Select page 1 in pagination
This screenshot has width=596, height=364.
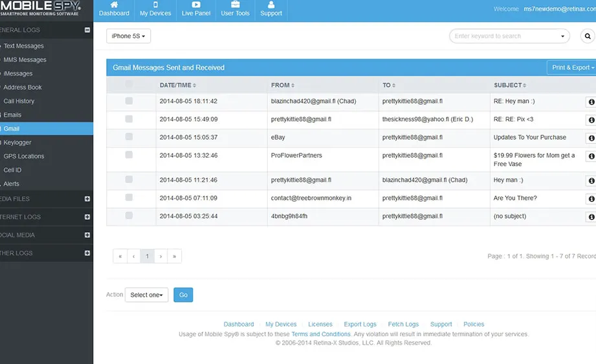click(147, 256)
